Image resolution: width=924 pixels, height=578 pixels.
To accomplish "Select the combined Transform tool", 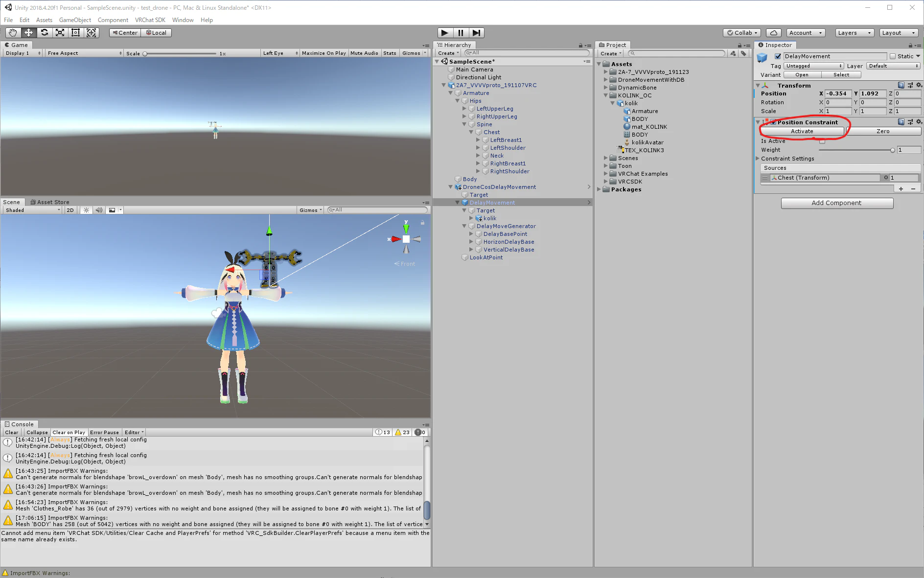I will (91, 33).
